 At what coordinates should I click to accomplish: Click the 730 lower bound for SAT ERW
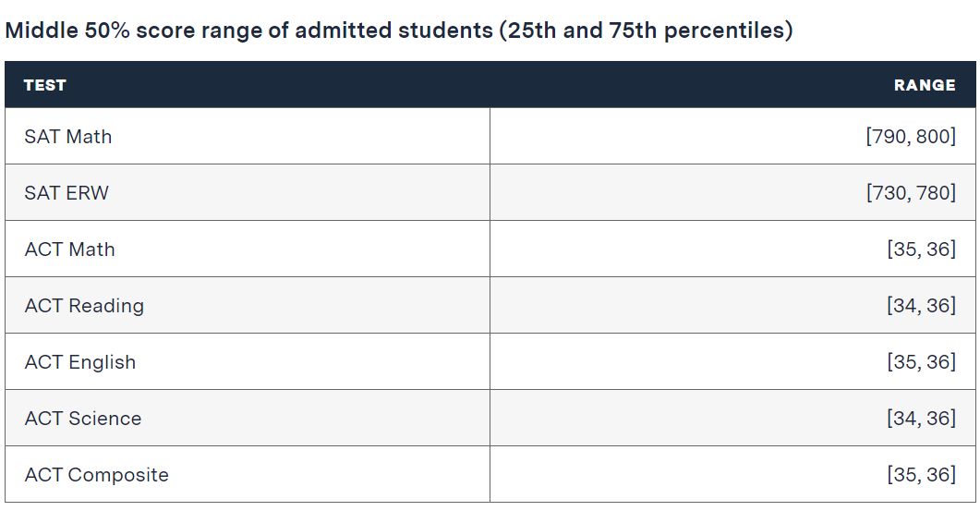(x=889, y=193)
